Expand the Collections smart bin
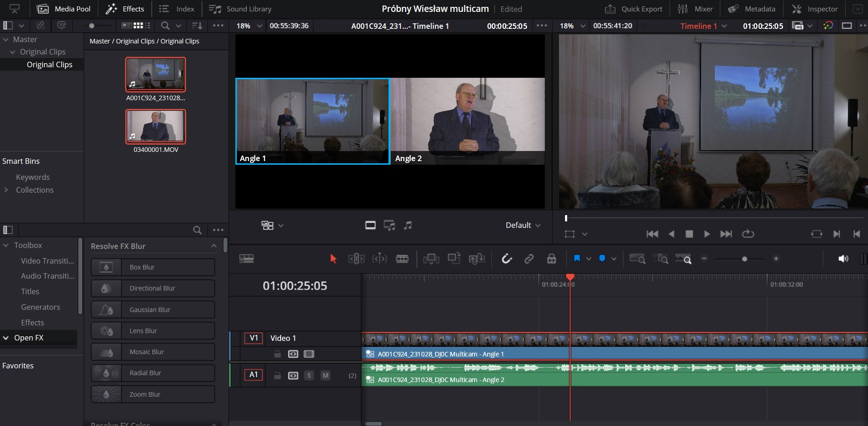 tap(6, 190)
